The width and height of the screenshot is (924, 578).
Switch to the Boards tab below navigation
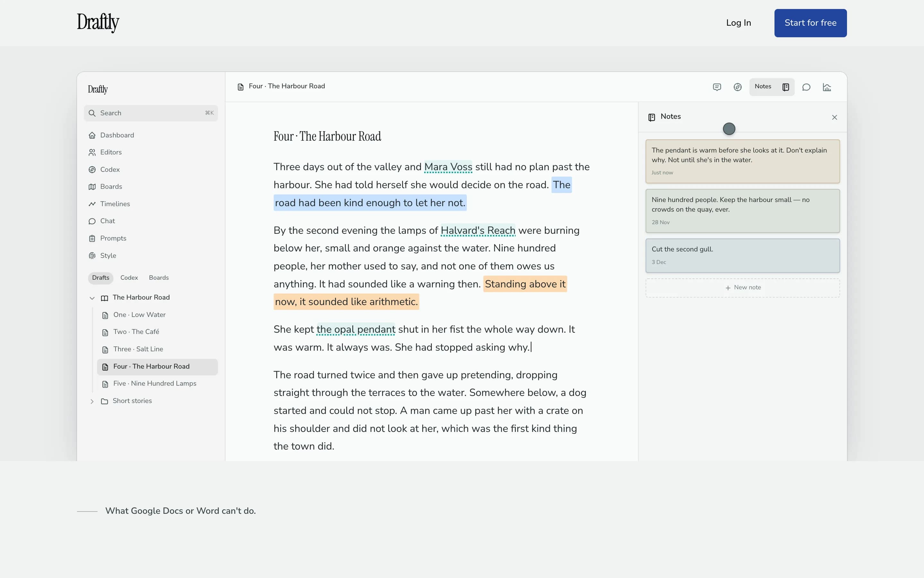coord(159,278)
